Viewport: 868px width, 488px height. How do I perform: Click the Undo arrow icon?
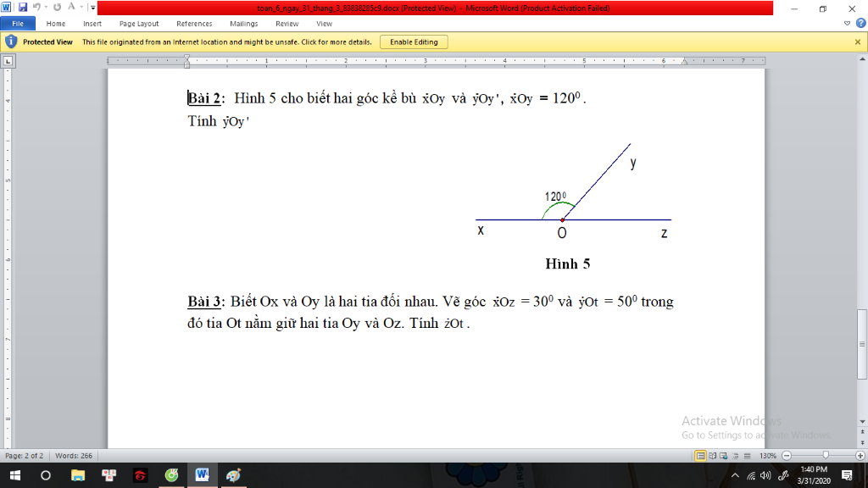pos(36,8)
